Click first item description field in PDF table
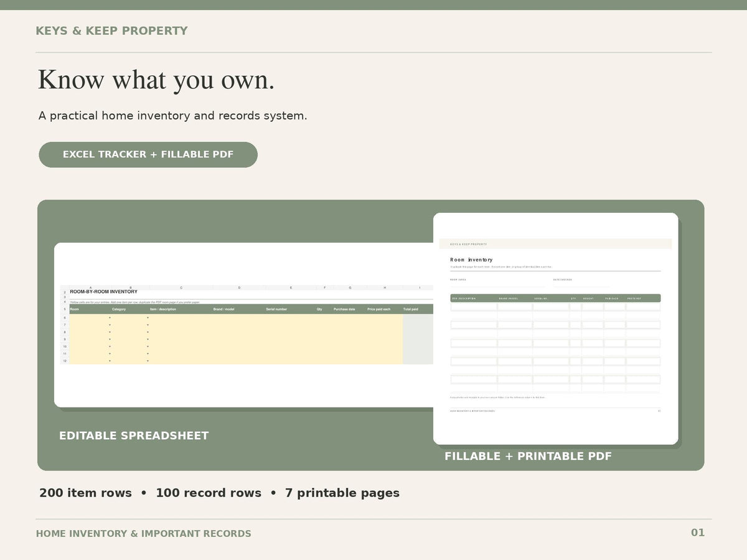This screenshot has width=747, height=560. (x=474, y=307)
